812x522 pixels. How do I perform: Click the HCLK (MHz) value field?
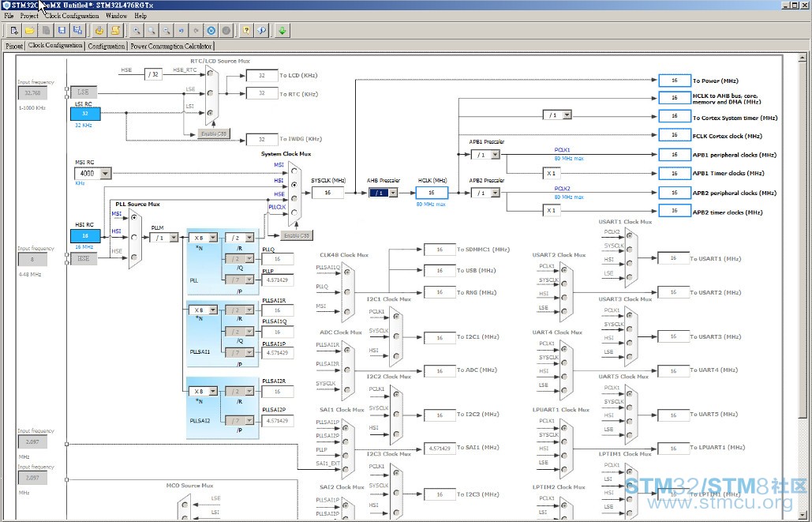tap(432, 193)
